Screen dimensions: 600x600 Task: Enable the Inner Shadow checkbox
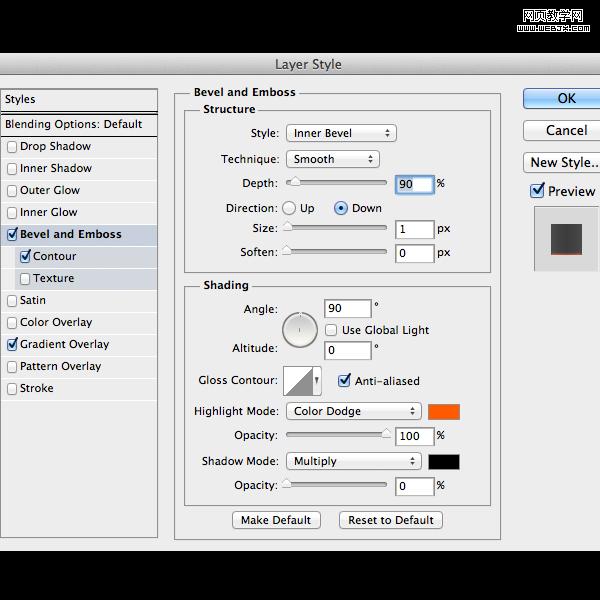coord(12,169)
